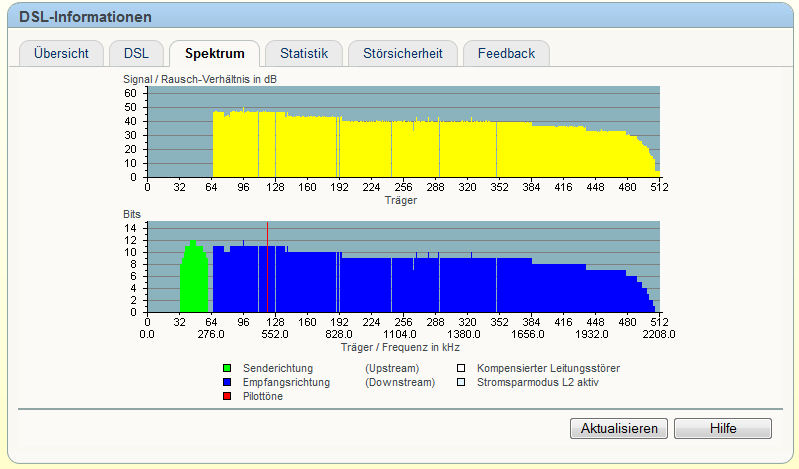
Task: Click the Träger / Frequenz in kHz axis label
Action: (400, 347)
